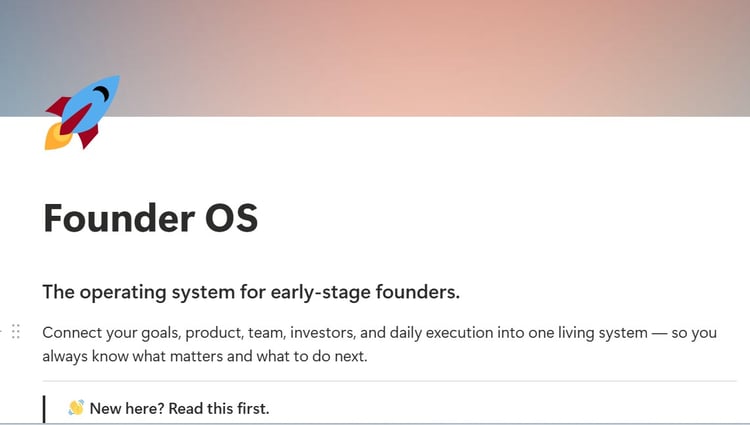Click the gradient cover image
This screenshot has height=425, width=750.
tap(375, 58)
